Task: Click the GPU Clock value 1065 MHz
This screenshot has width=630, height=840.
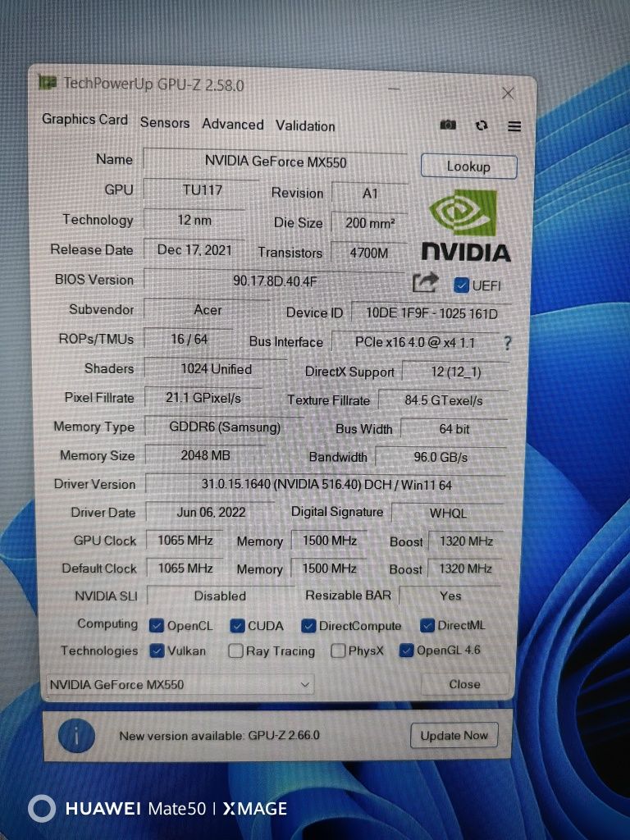Action: [x=185, y=541]
